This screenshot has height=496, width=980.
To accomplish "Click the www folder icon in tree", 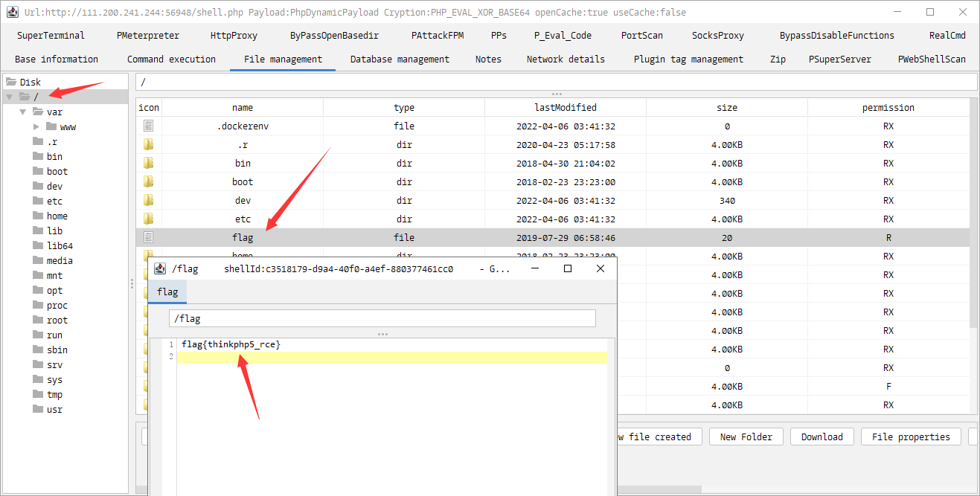I will (51, 126).
